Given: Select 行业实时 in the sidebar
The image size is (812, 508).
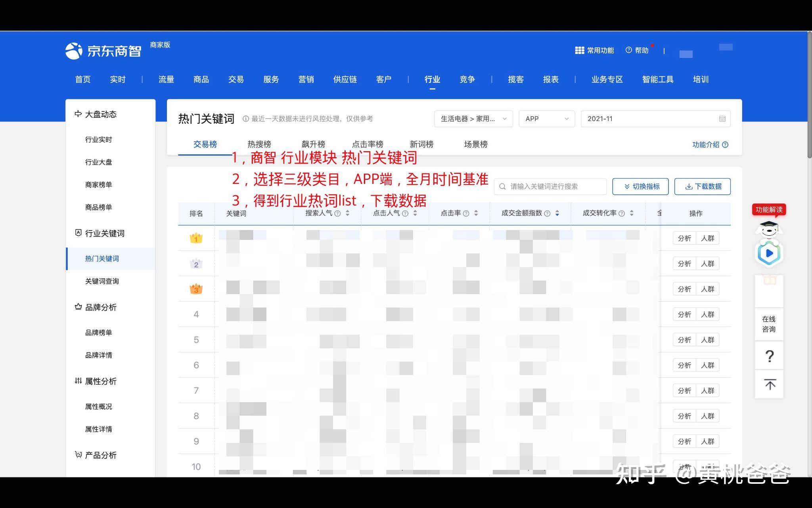Looking at the screenshot, I should pos(98,139).
